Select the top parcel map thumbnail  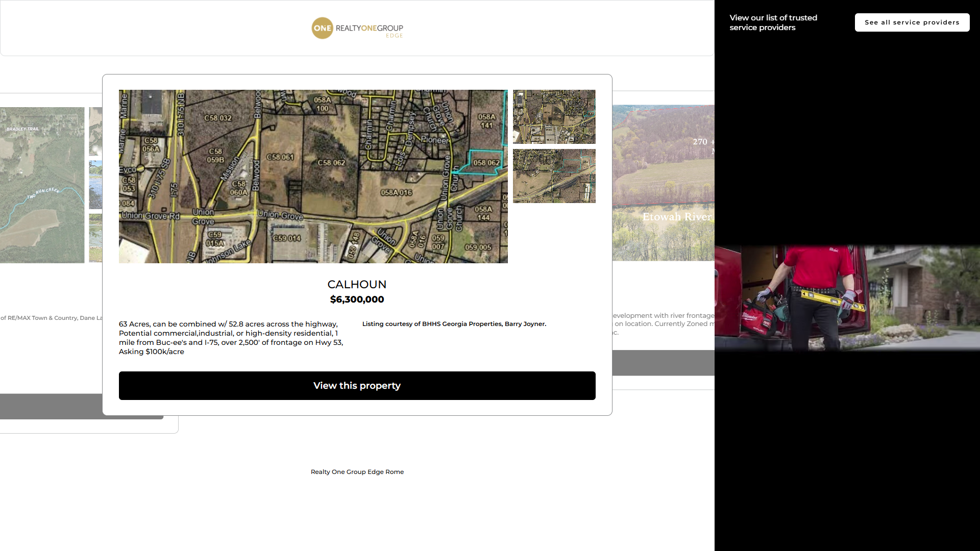(x=554, y=117)
